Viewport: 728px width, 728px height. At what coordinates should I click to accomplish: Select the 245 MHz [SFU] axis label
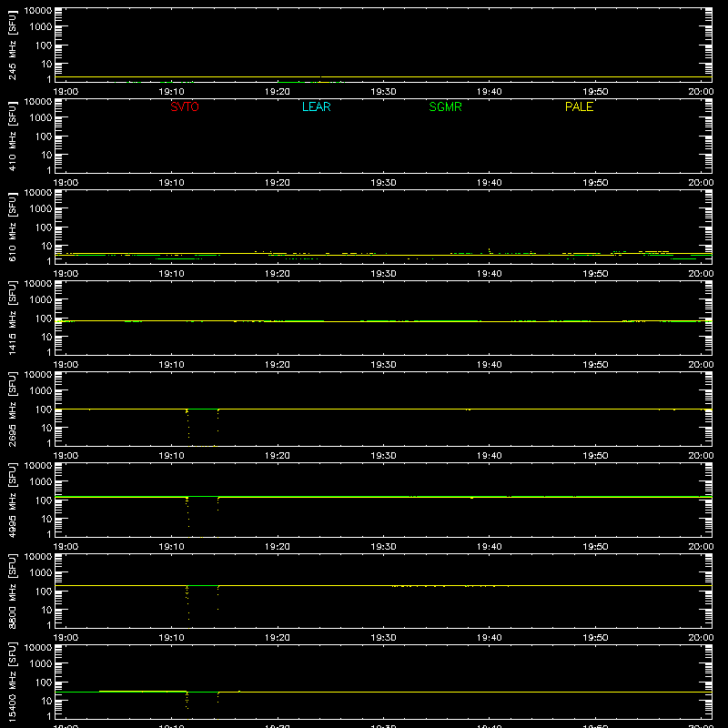coord(12,45)
